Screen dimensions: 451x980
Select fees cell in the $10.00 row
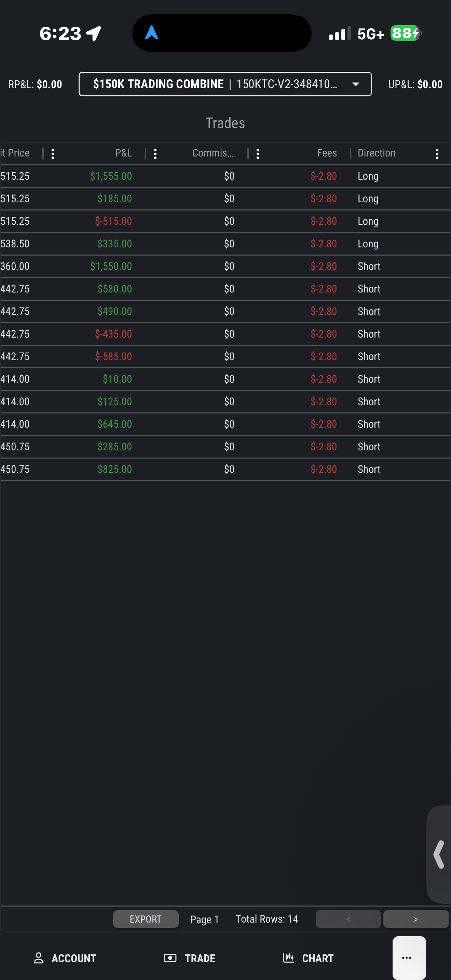click(x=324, y=379)
